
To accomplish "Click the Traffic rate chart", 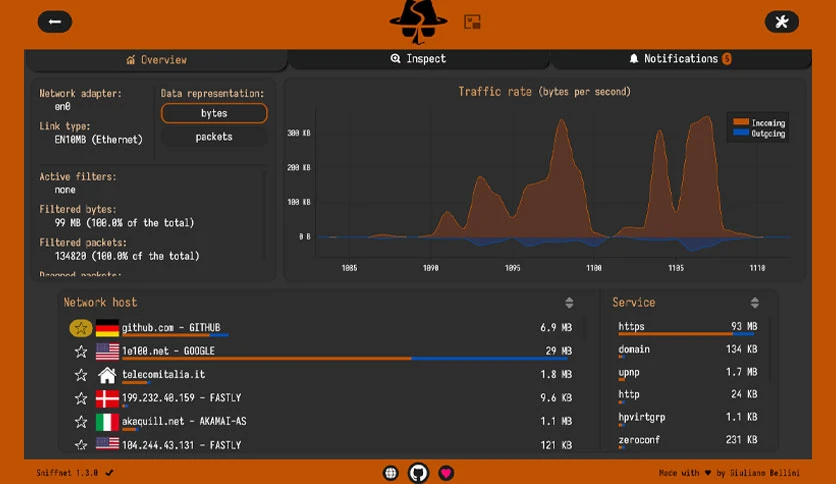I will tap(544, 180).
